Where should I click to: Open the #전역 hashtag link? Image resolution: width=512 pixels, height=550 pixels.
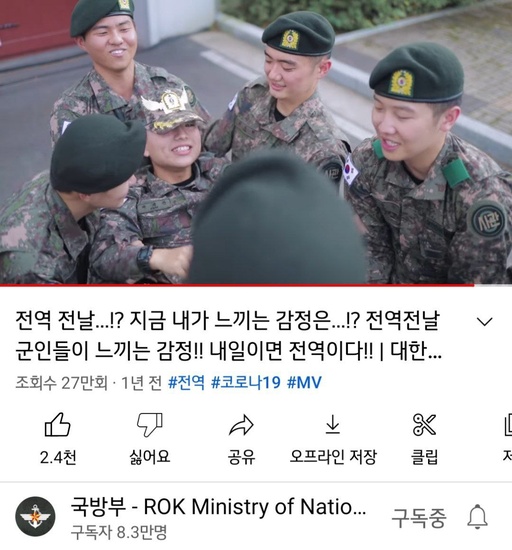click(186, 382)
